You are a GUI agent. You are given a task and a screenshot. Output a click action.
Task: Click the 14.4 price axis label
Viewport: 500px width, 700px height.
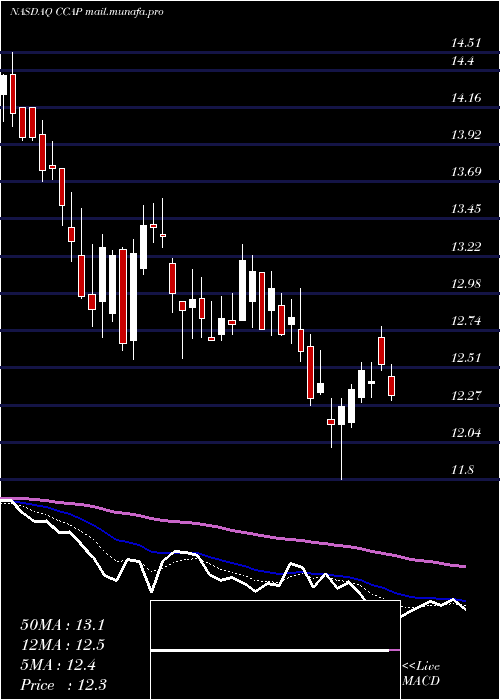(462, 61)
